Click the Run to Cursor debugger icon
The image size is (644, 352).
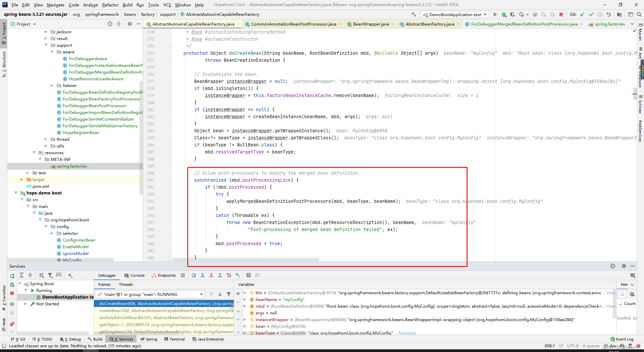tap(237, 275)
